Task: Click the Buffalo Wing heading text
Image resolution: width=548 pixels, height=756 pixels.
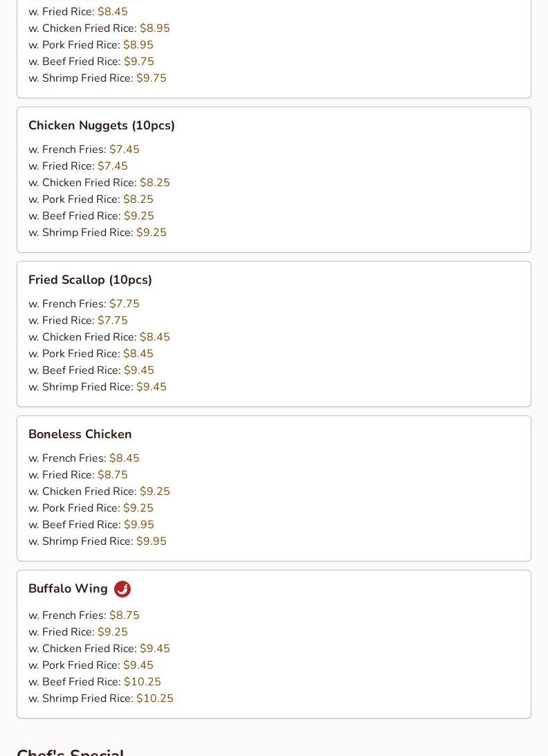Action: tap(68, 588)
